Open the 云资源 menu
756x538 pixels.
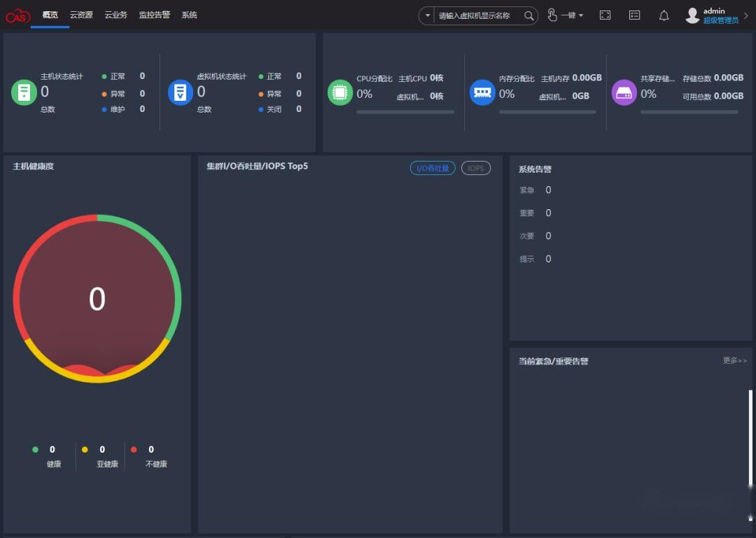81,15
